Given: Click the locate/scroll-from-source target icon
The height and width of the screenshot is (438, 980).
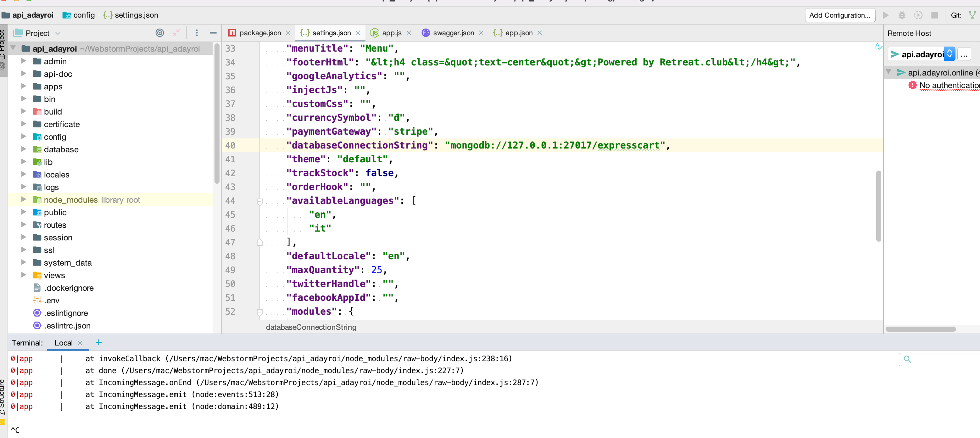Looking at the screenshot, I should [x=160, y=33].
